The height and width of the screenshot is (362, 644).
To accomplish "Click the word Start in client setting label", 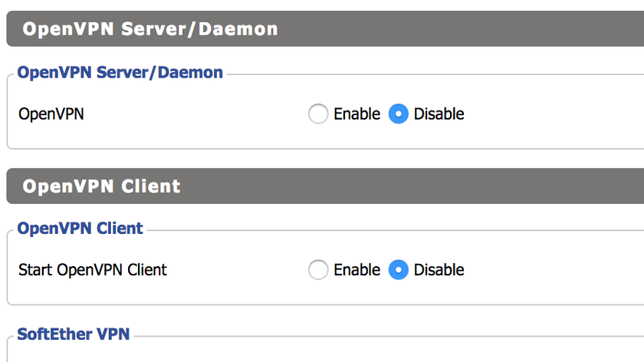I will coord(35,270).
